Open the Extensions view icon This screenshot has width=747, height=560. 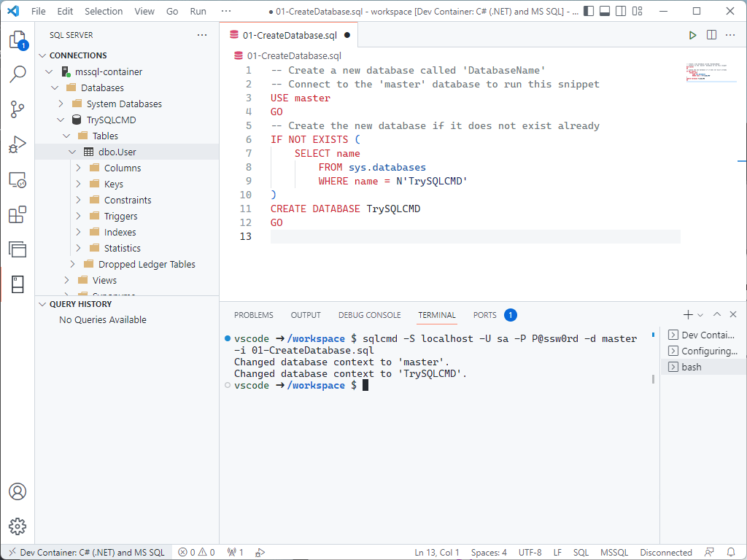point(18,214)
